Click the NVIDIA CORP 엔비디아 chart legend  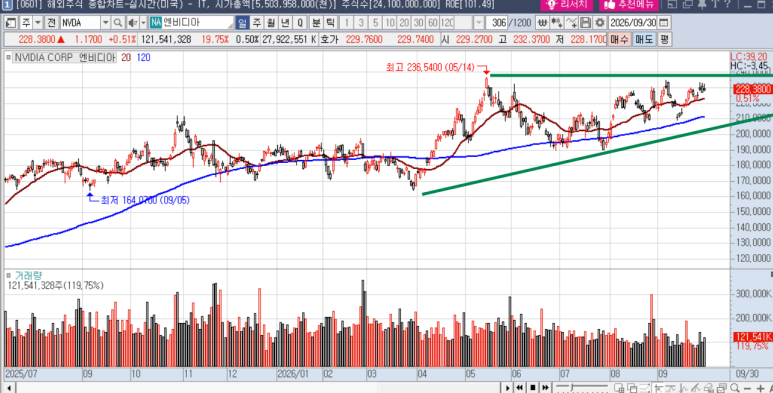pyautogui.click(x=65, y=58)
